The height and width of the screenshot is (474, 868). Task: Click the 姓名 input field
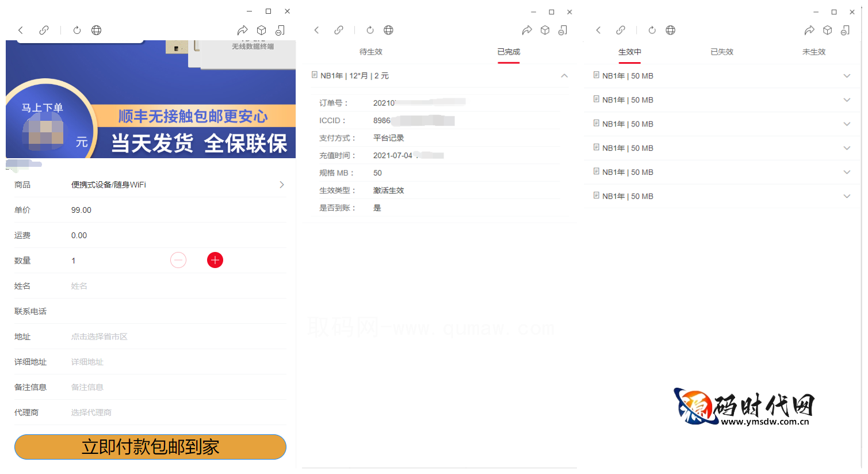[x=178, y=286]
